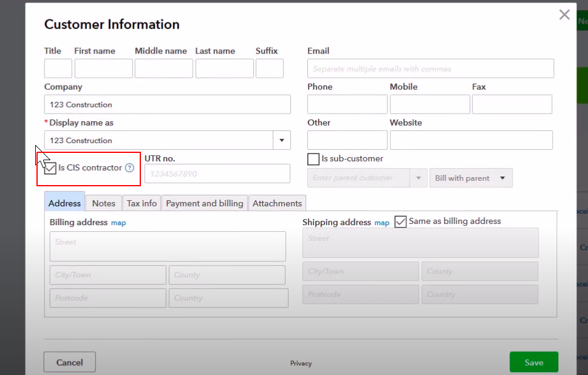Switch to the Notes tab

tap(103, 203)
